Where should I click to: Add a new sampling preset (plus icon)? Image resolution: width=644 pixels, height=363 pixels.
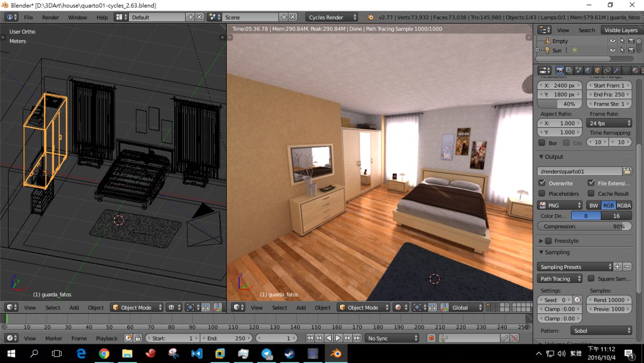point(618,267)
